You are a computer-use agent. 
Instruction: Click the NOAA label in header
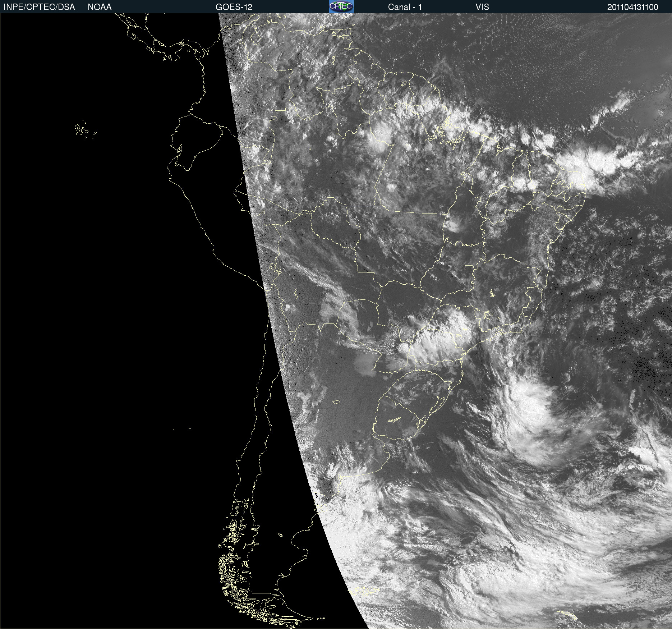(x=100, y=7)
